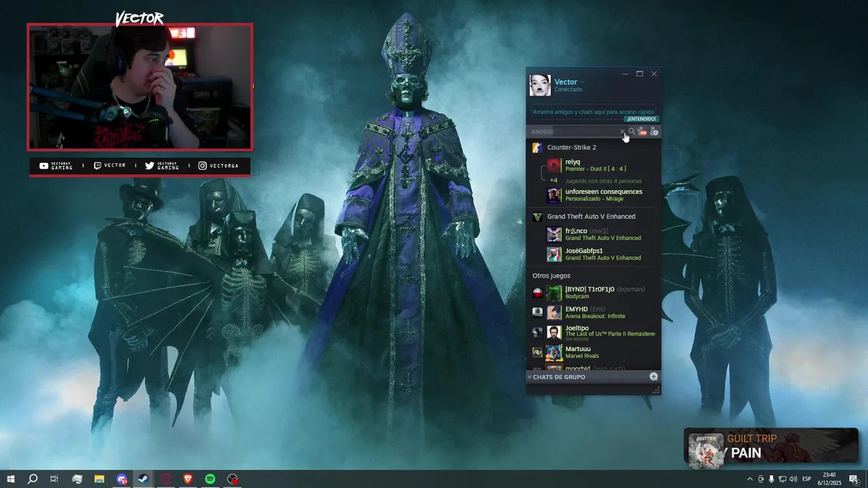Select unforeseen consequences' avatar

point(554,195)
